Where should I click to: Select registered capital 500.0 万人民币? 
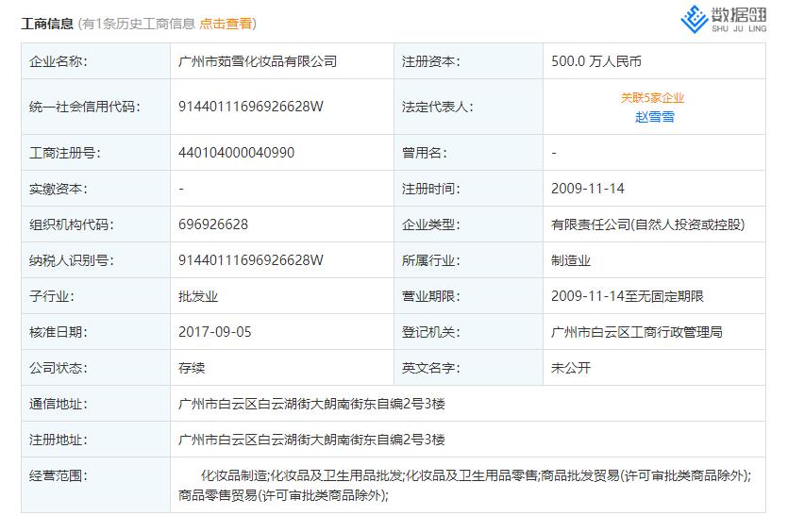(x=596, y=61)
